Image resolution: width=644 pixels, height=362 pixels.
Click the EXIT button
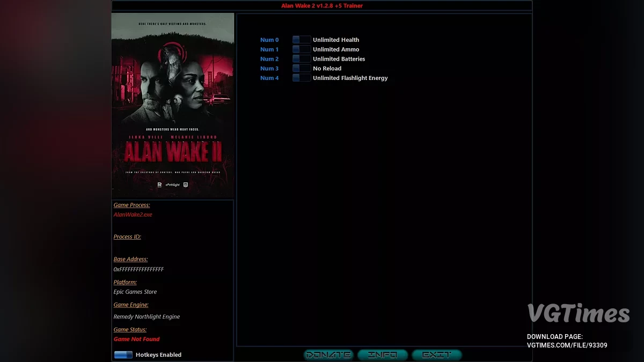coord(437,355)
